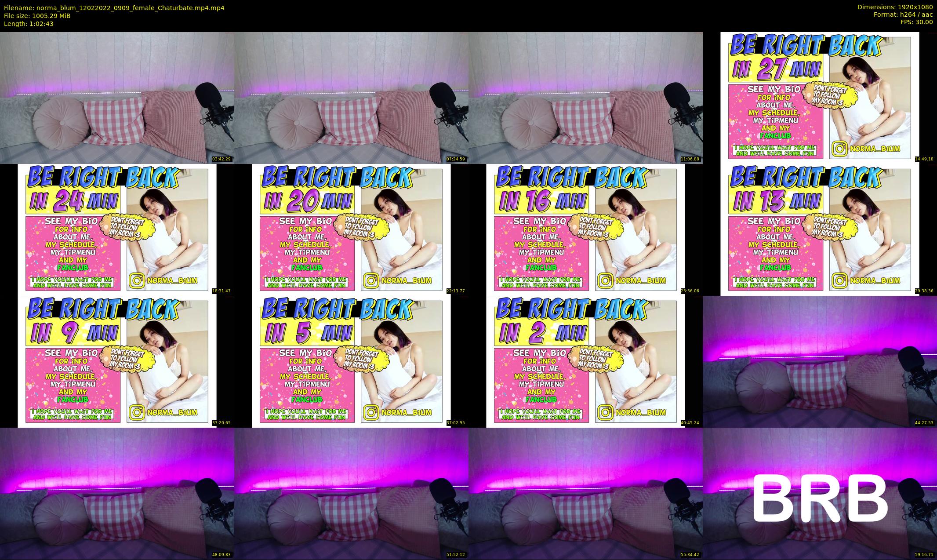Click the 'Length: 1:02:43' text
This screenshot has height=560, width=937.
pos(29,24)
